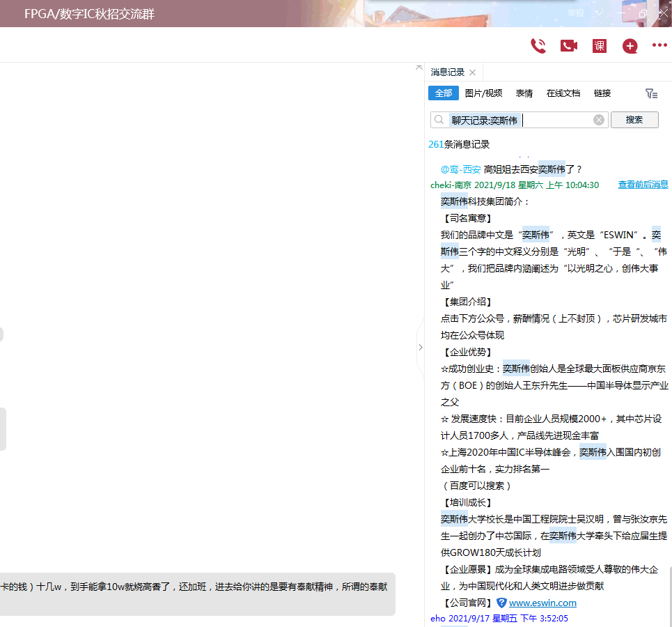
Task: Switch to the 表情 tab
Action: 524,93
